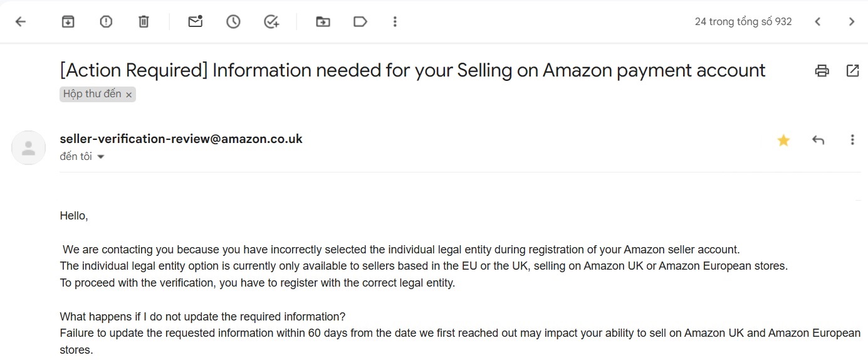Open the message three-dot options menu
Viewport: 868px width, 360px height.
[x=852, y=140]
